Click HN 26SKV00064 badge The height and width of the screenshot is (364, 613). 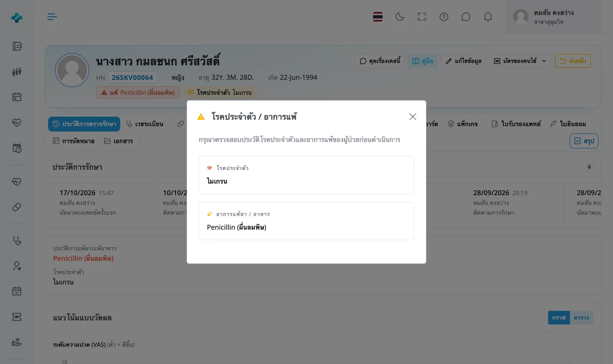132,78
